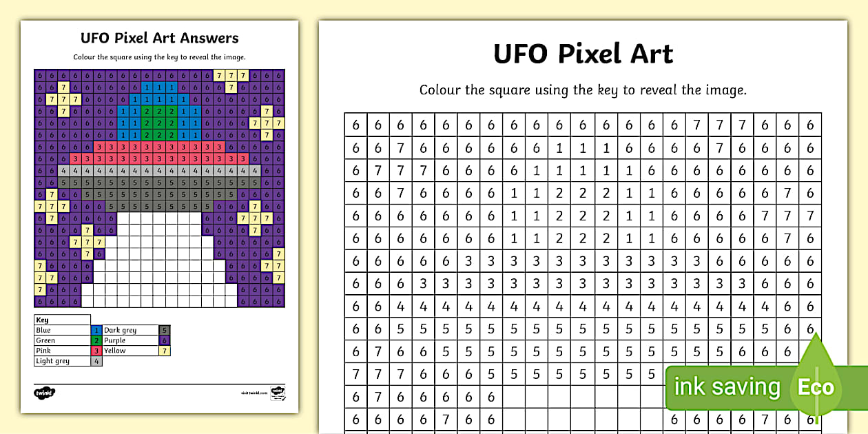Select the Light grey 4 key swatch

pyautogui.click(x=96, y=361)
